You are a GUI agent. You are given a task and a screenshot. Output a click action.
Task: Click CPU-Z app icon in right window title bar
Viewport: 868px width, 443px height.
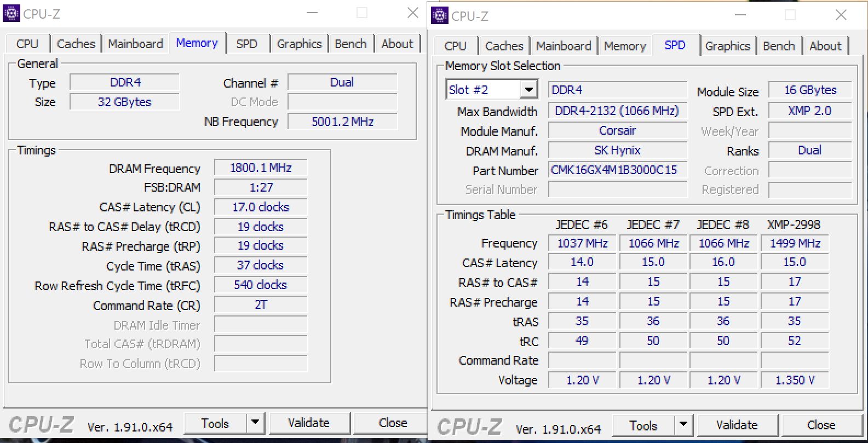click(x=439, y=15)
